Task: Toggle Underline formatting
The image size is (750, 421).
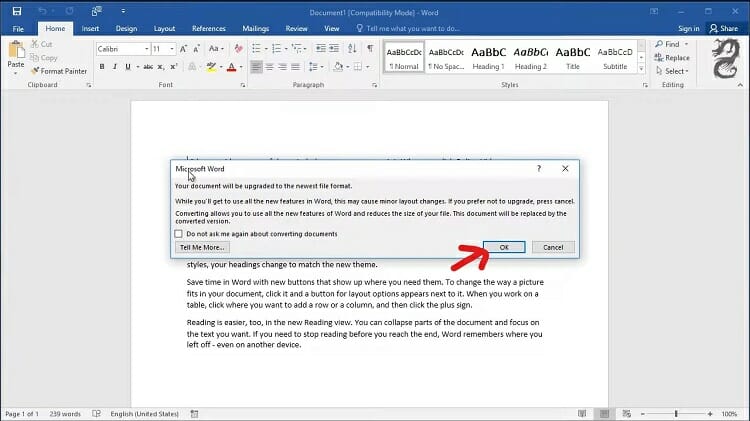Action: [x=128, y=66]
